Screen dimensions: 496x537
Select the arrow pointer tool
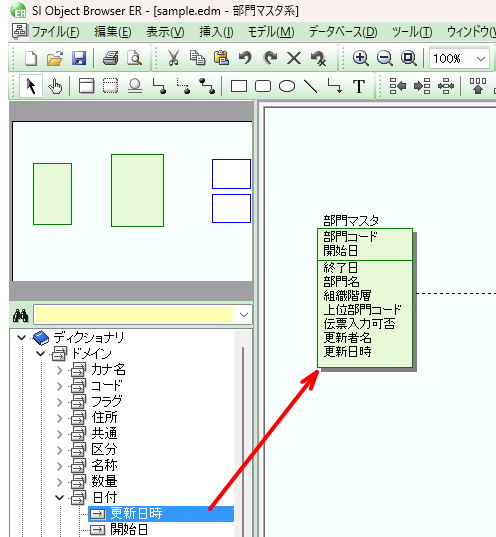click(31, 86)
